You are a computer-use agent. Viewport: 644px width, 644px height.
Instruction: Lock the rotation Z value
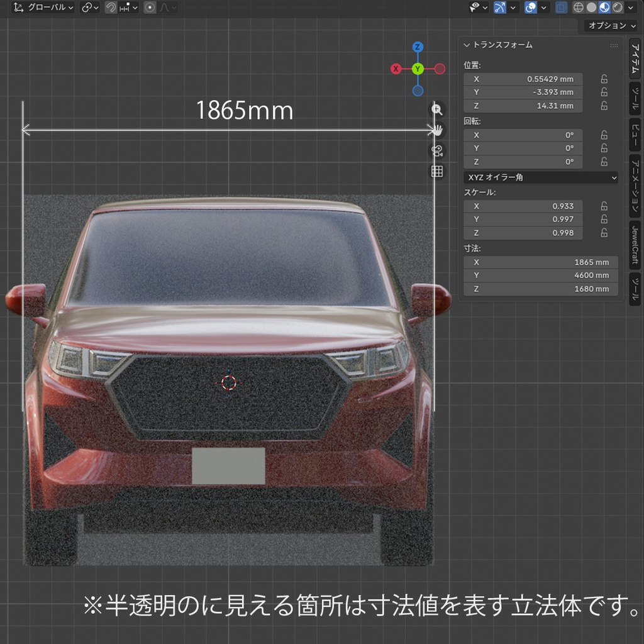point(604,162)
